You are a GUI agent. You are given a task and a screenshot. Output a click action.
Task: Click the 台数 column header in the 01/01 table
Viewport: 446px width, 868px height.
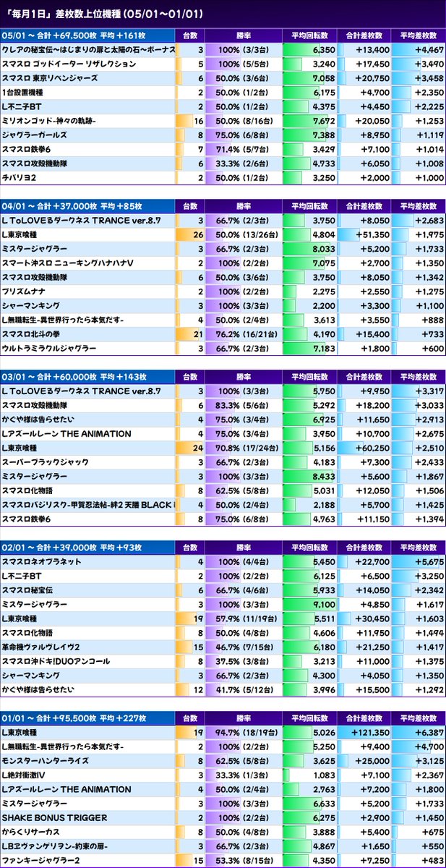190,719
